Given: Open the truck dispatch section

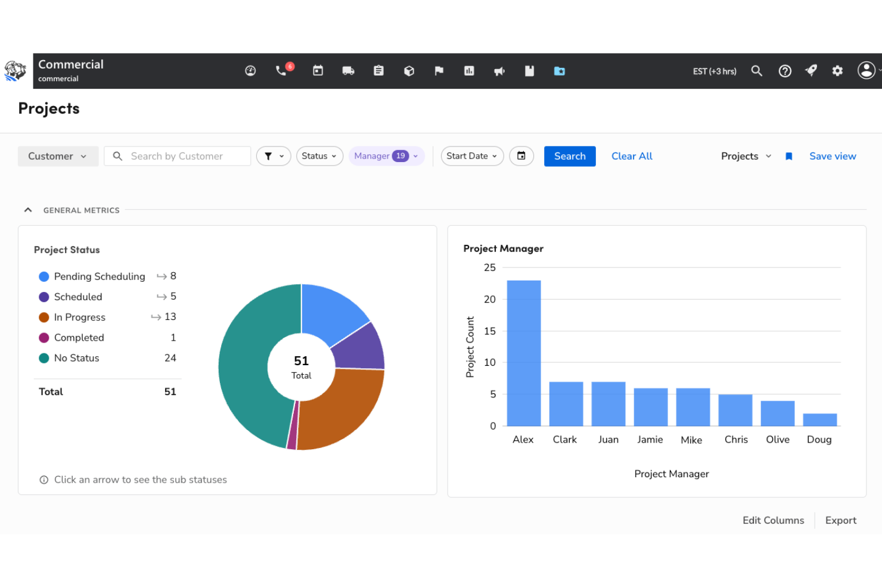Looking at the screenshot, I should (348, 70).
